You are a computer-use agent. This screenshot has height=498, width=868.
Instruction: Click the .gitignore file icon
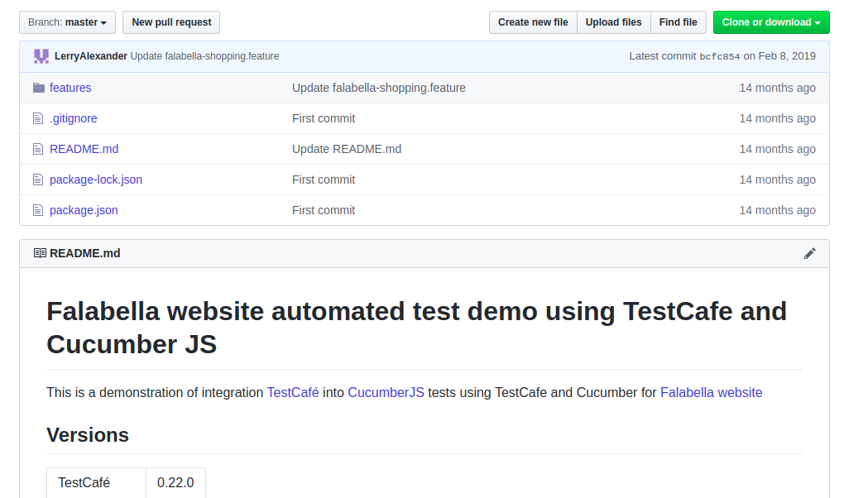(x=38, y=118)
